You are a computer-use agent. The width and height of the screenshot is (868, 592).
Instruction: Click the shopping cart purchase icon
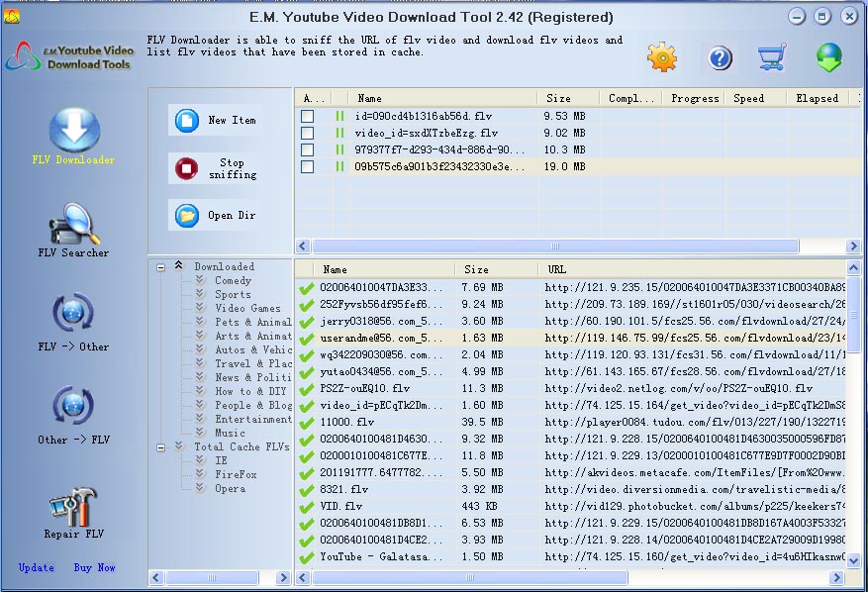click(772, 56)
